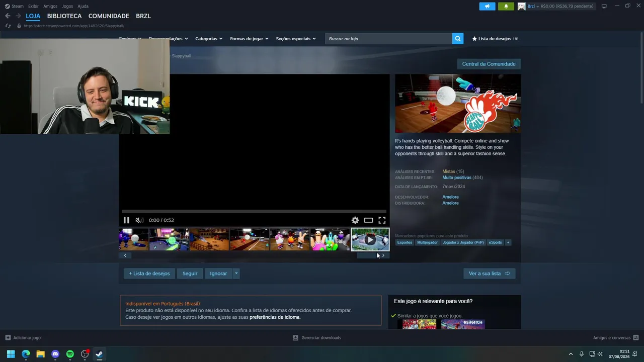Click Central da Comunidade button
The height and width of the screenshot is (362, 644).
[x=489, y=64]
